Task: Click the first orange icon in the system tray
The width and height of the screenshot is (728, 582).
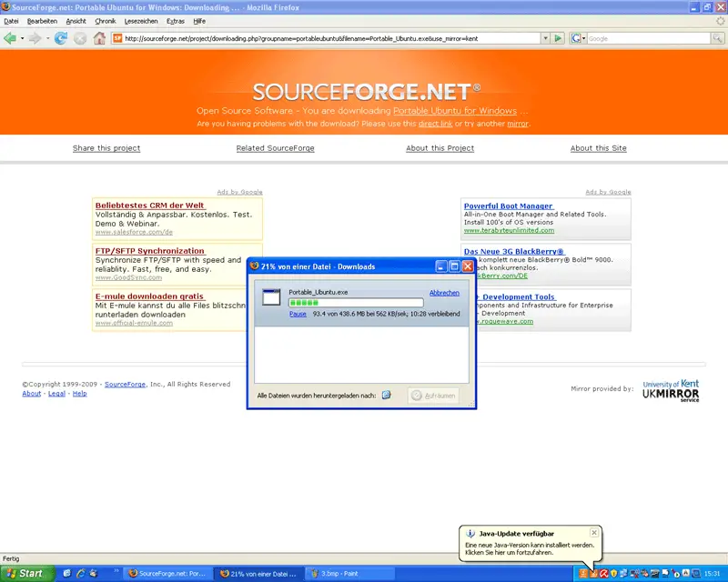Action: (x=582, y=574)
